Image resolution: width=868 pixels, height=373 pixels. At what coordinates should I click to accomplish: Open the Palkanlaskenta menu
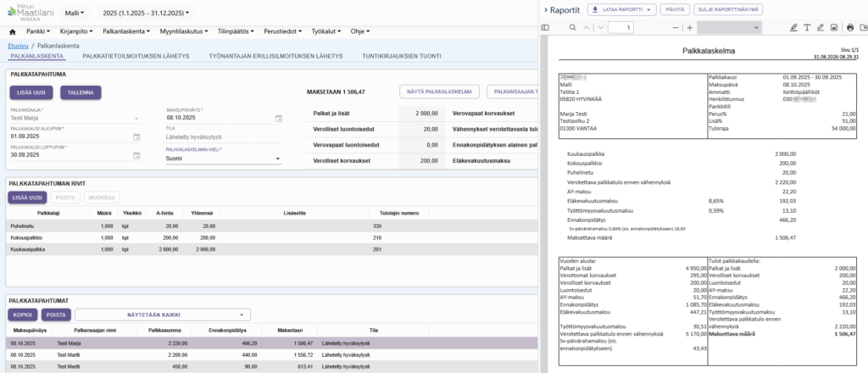point(125,31)
